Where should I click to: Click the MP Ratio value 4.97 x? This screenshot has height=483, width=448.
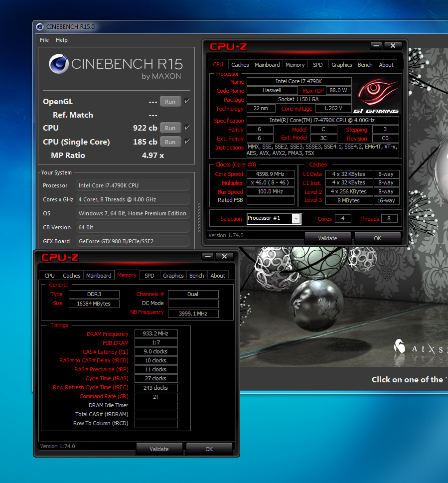(x=153, y=155)
